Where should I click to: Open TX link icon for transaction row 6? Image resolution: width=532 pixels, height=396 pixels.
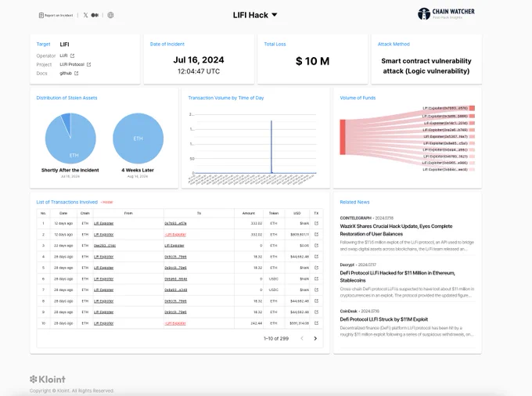[x=316, y=279]
